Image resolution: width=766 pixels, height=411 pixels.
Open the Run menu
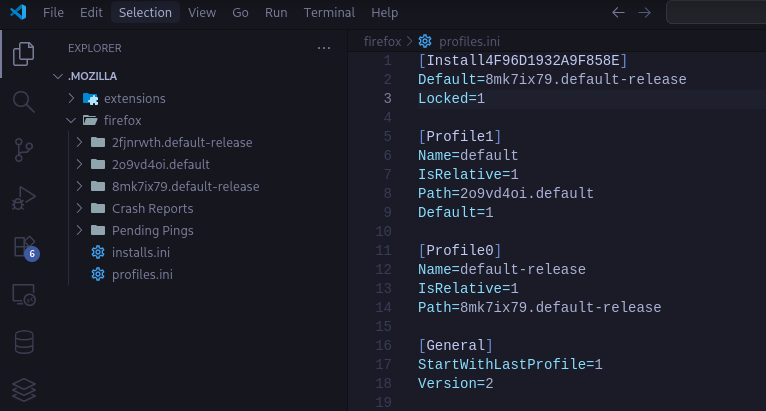point(276,12)
